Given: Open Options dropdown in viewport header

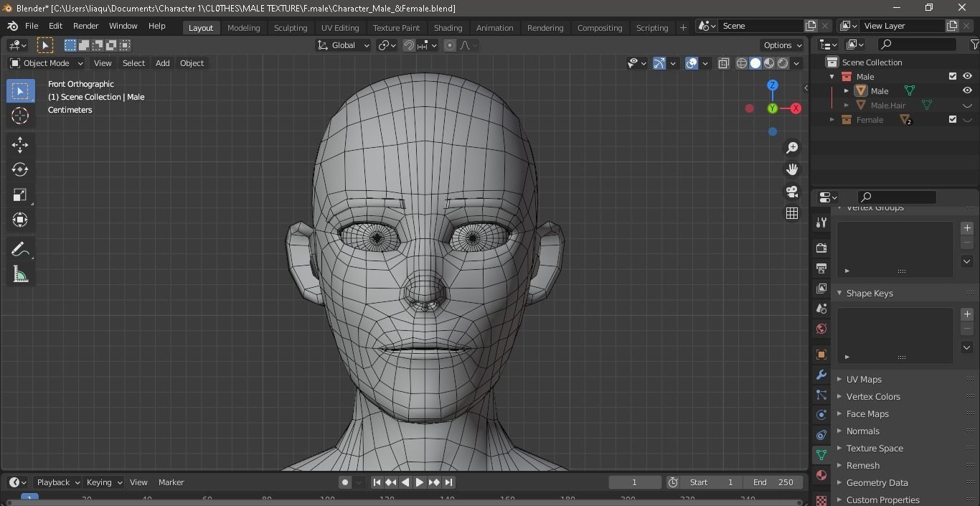Looking at the screenshot, I should [x=783, y=45].
